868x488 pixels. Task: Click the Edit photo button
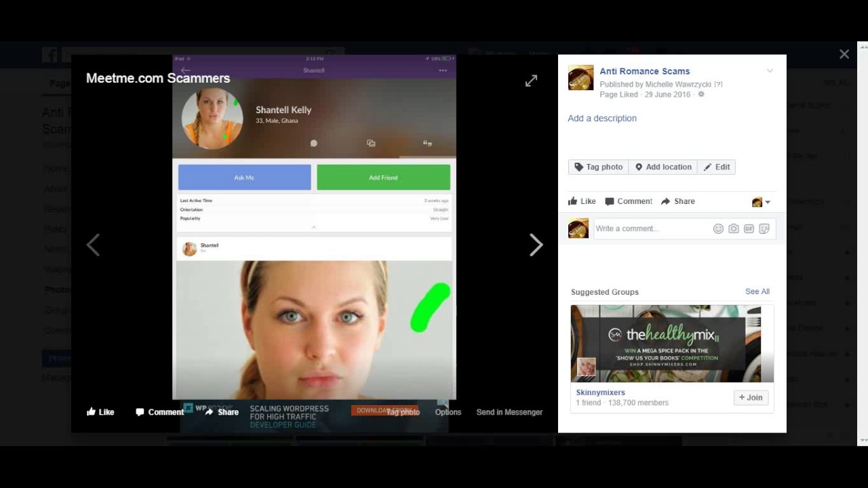pos(716,167)
